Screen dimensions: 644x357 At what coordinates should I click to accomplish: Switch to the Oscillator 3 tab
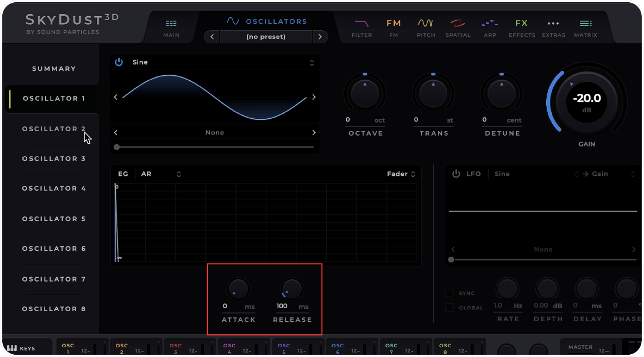click(53, 158)
